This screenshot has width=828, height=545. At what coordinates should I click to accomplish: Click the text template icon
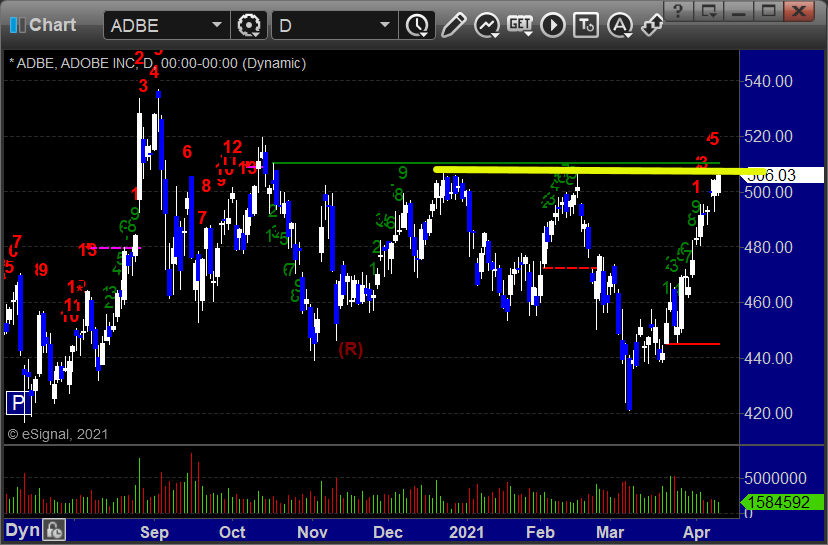click(586, 25)
